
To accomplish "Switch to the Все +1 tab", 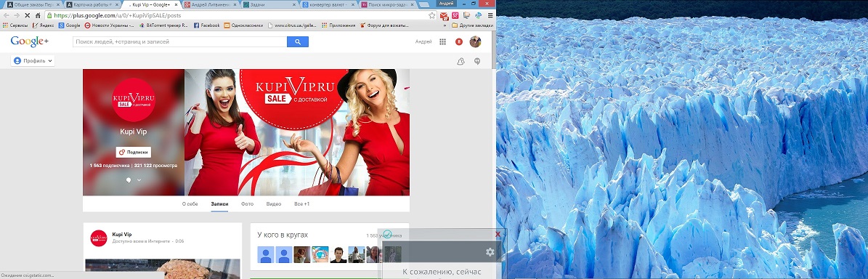I will [x=301, y=203].
